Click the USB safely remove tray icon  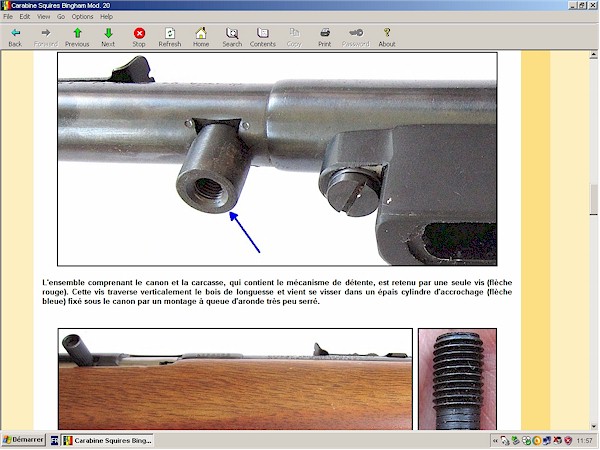505,440
